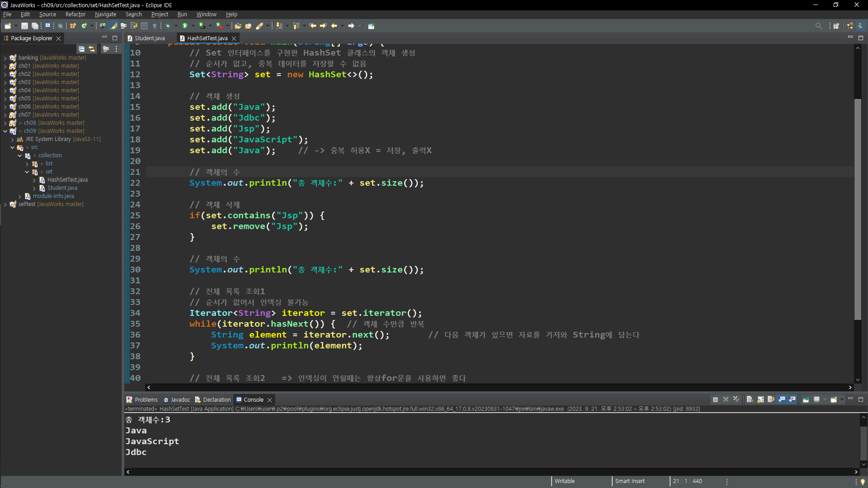This screenshot has width=868, height=488.
Task: Toggle Link with Editor in Package Explorer
Action: pos(92,49)
